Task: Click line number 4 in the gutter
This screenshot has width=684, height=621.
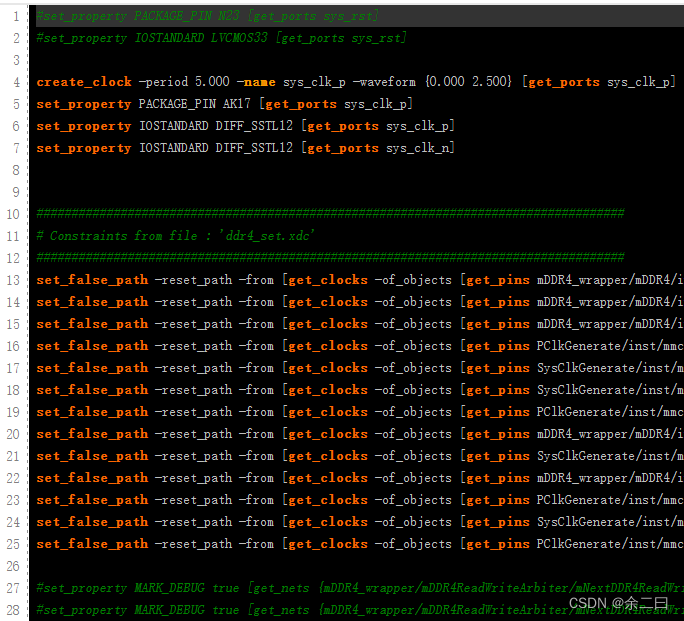Action: (x=17, y=82)
